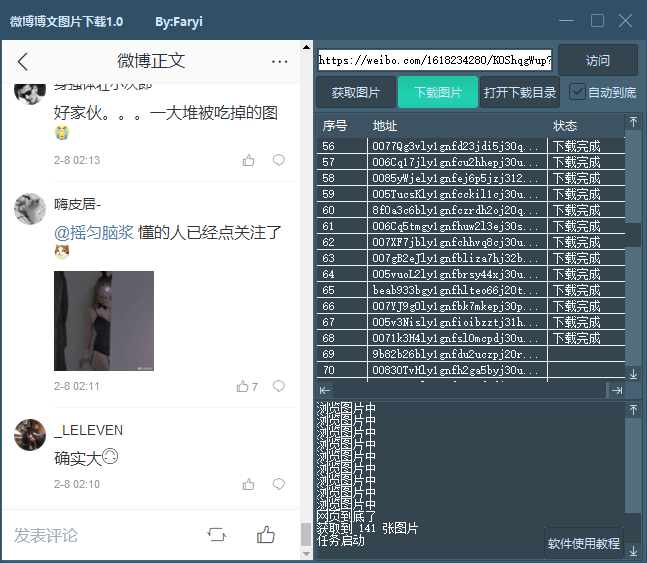Image resolution: width=647 pixels, height=563 pixels.
Task: Jump list to the far left
Action: pyautogui.click(x=325, y=390)
